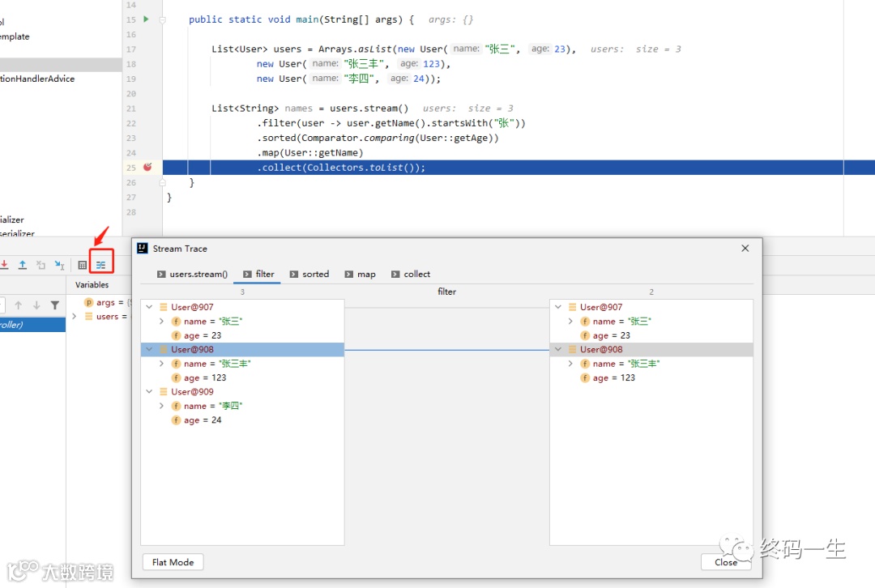Click the emplate item in project tree
This screenshot has width=875, height=588.
click(15, 36)
